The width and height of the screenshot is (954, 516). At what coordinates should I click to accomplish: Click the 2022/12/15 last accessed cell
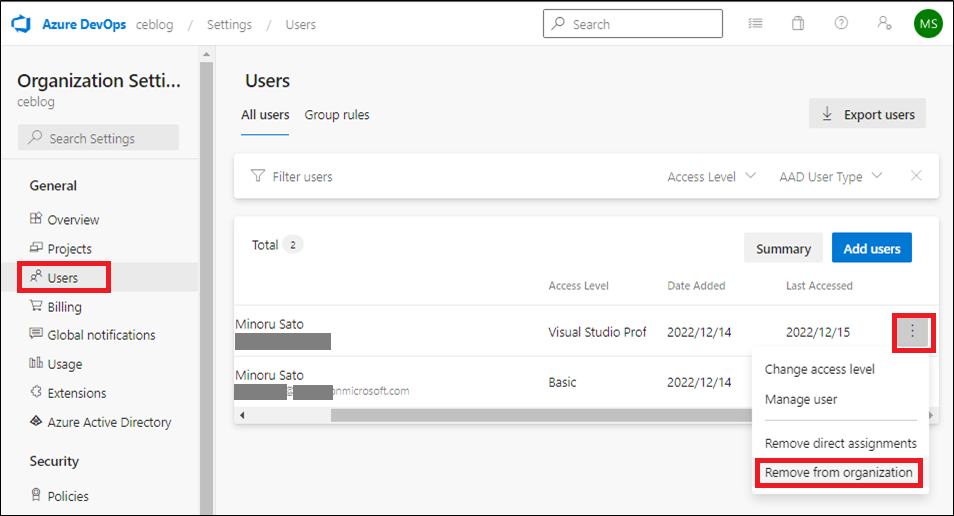click(x=818, y=332)
